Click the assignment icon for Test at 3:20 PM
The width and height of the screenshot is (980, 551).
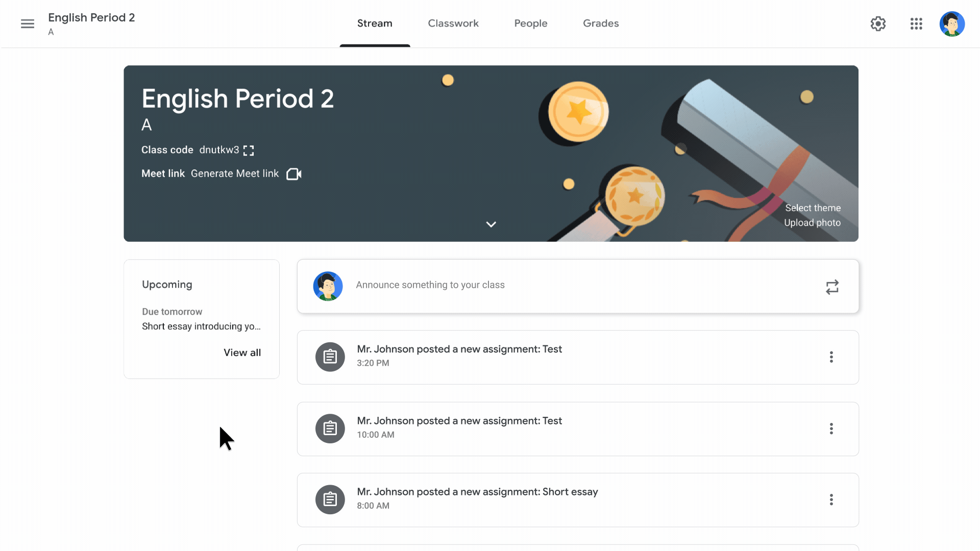pos(330,357)
